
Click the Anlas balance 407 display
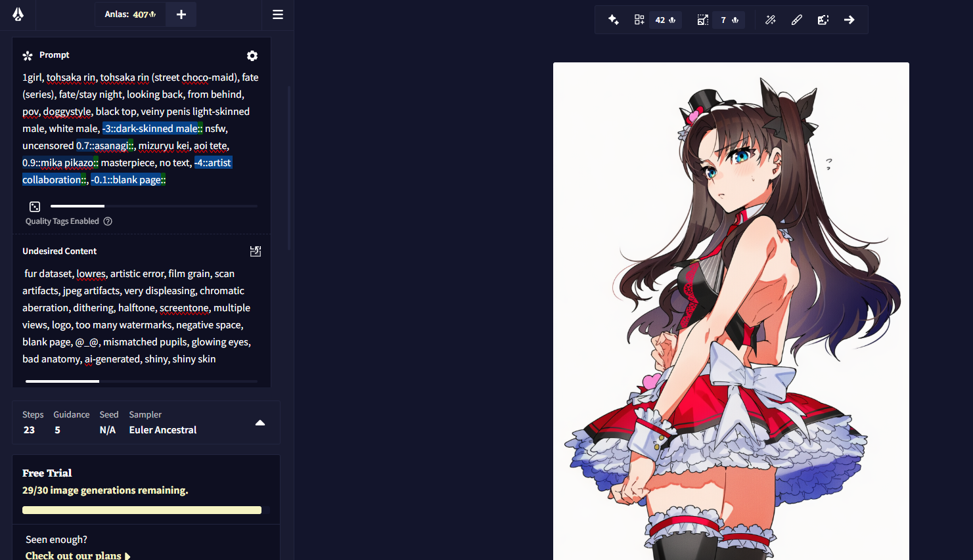tap(130, 14)
